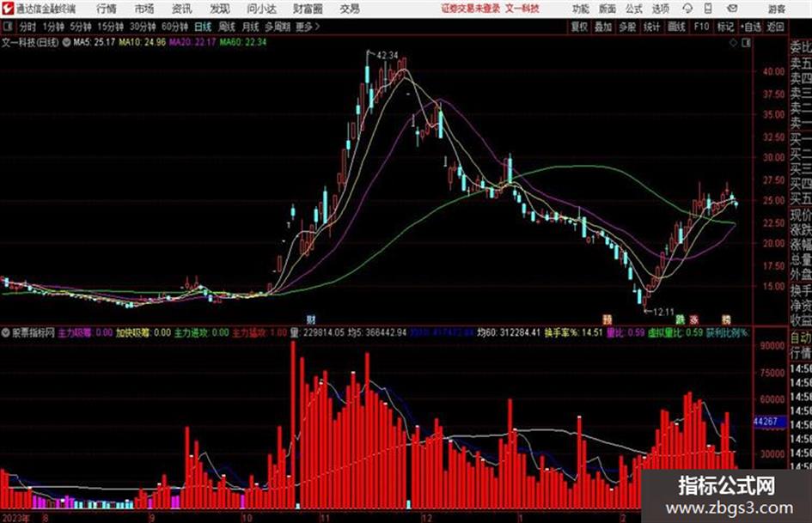The image size is (812, 523).
Task: Switch to 60分钟 period
Action: (x=175, y=27)
